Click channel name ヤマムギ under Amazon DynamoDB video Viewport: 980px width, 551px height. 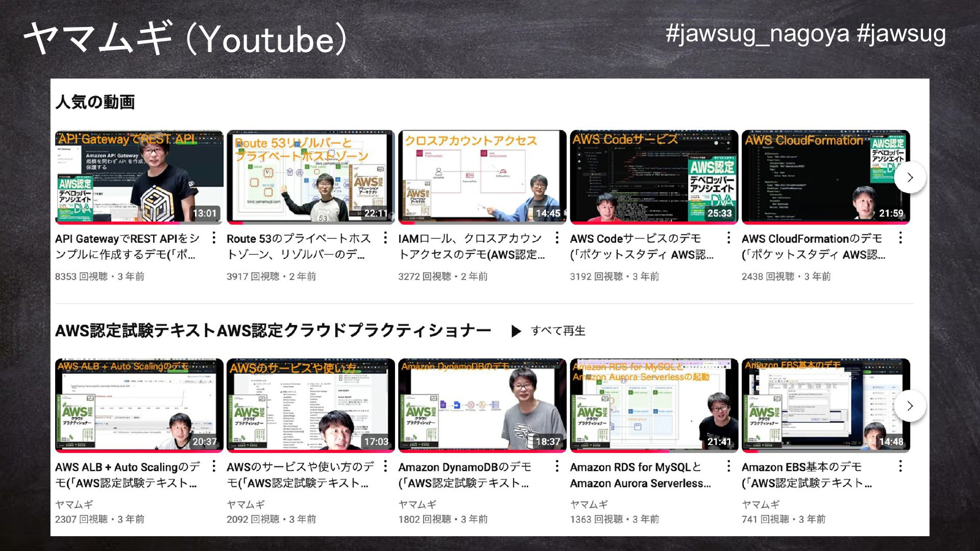pyautogui.click(x=417, y=505)
